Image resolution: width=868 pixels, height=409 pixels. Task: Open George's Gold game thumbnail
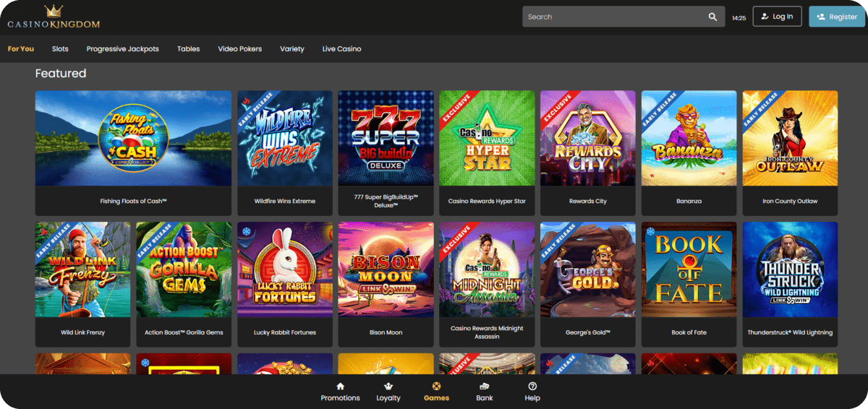(588, 270)
